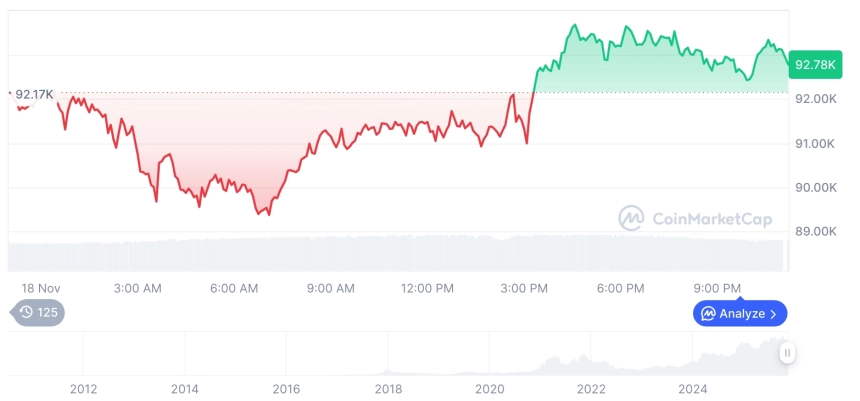Select 2012 on the year navigator
860x401 pixels.
point(83,389)
